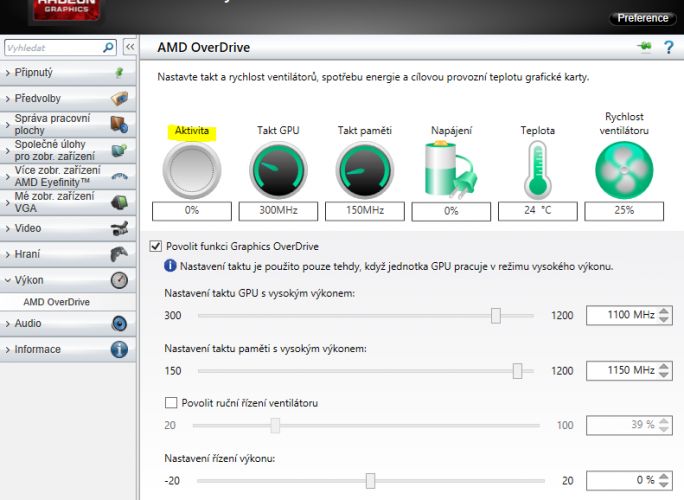Click the Radeon Graphics logo

pyautogui.click(x=67, y=9)
